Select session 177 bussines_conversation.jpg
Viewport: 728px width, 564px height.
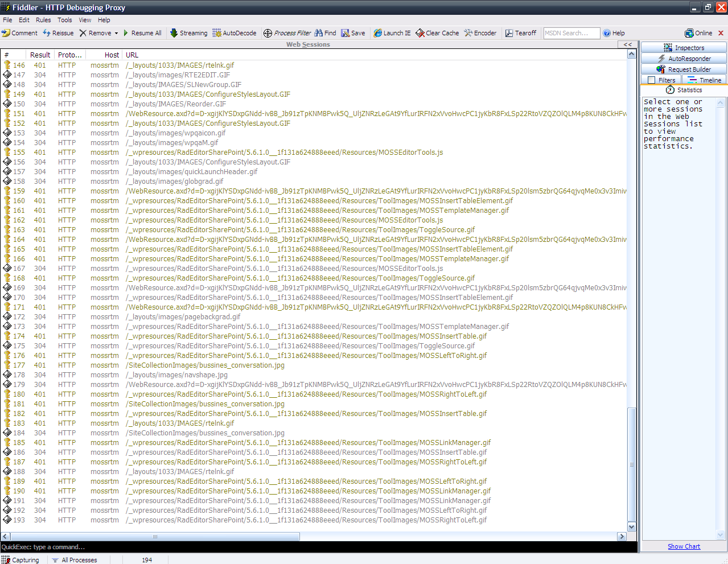[x=314, y=365]
